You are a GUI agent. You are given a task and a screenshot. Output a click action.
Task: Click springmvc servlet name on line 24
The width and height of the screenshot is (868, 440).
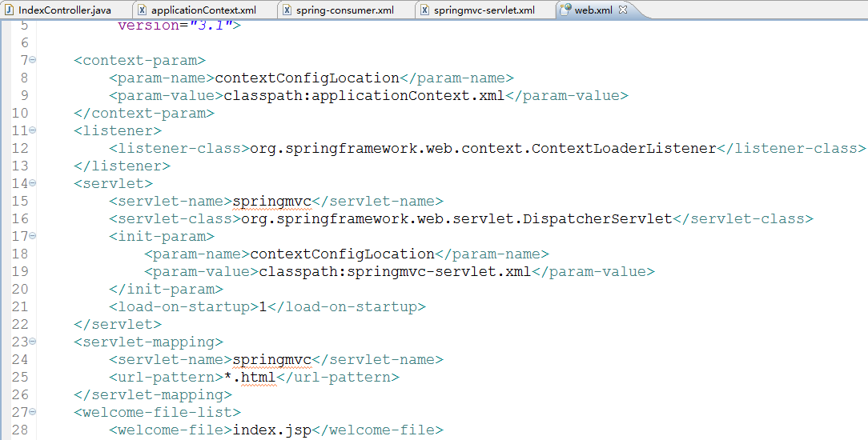271,359
